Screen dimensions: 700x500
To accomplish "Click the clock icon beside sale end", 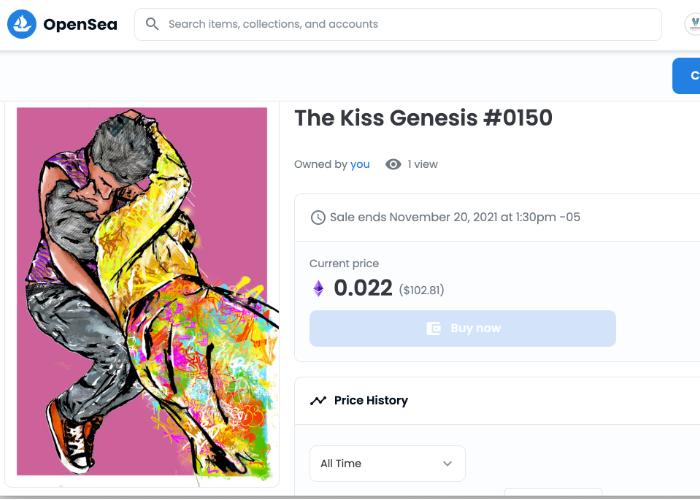I will pos(319,217).
